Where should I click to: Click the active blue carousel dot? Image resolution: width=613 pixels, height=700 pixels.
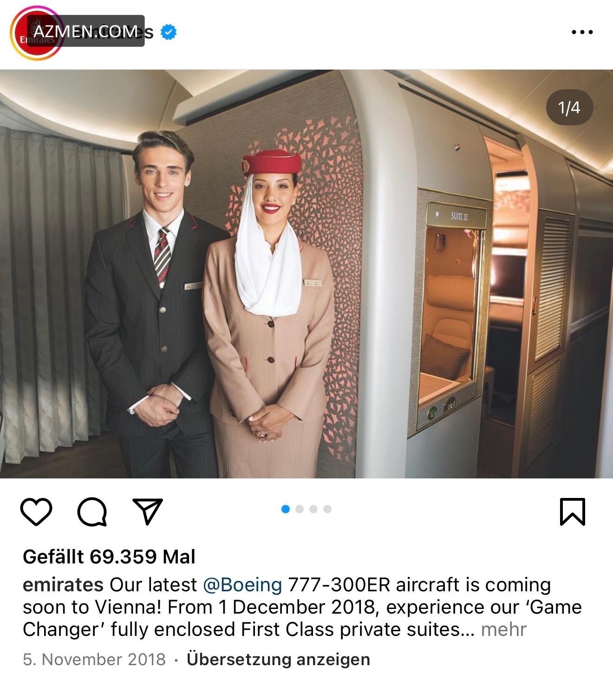coord(286,509)
